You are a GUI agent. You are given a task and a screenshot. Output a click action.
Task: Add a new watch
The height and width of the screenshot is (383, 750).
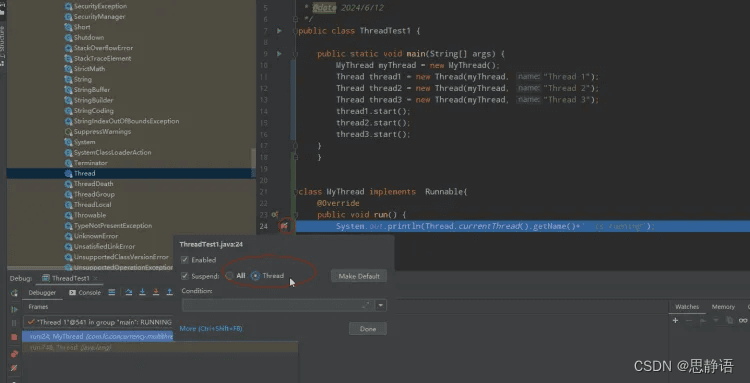pos(675,320)
